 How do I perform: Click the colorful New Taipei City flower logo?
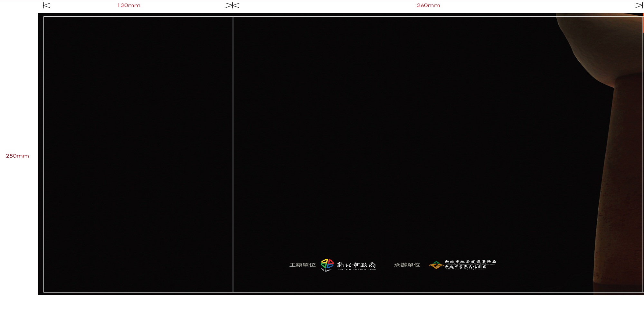coord(327,265)
